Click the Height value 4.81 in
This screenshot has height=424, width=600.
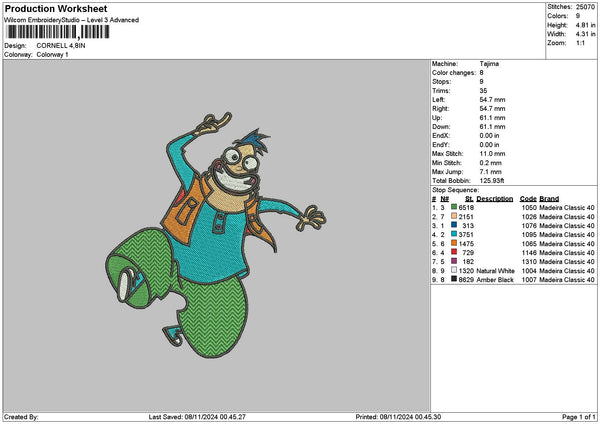[x=585, y=25]
